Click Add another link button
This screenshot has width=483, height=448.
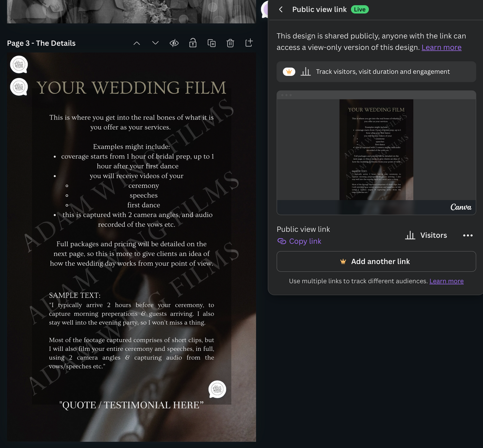pyautogui.click(x=376, y=262)
